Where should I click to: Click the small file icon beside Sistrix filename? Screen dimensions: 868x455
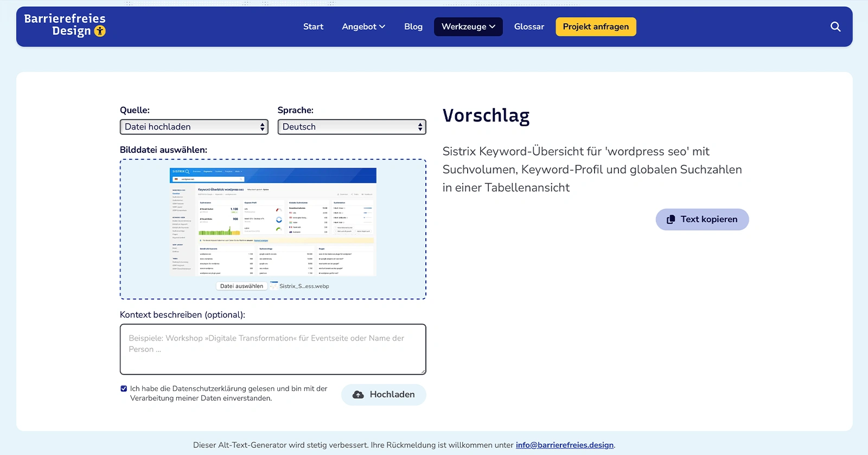click(274, 286)
